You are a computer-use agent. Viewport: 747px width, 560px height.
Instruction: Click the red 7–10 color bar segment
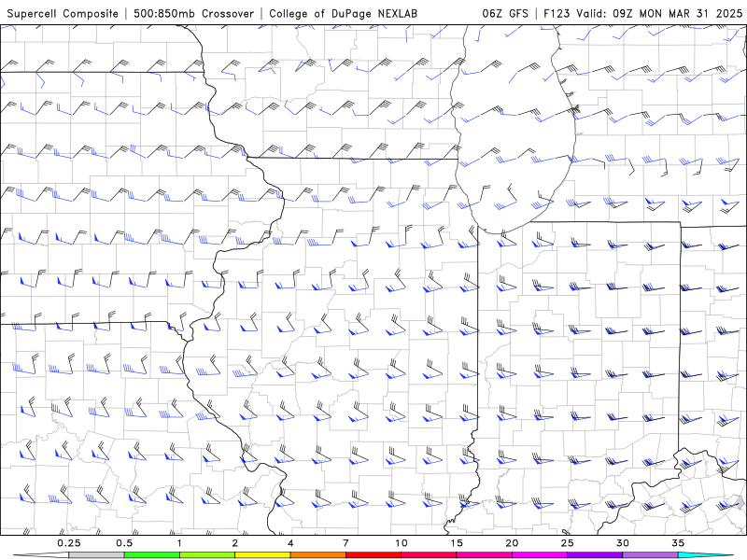373,555
